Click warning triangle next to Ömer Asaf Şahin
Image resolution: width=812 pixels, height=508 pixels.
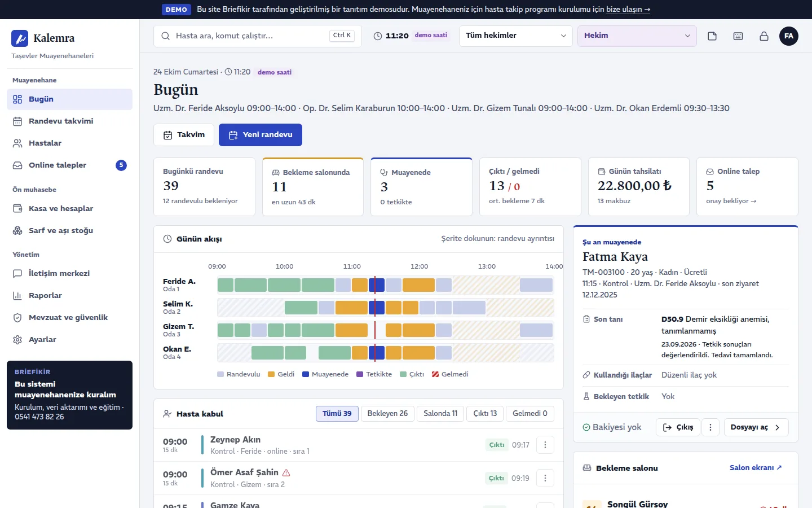click(286, 472)
